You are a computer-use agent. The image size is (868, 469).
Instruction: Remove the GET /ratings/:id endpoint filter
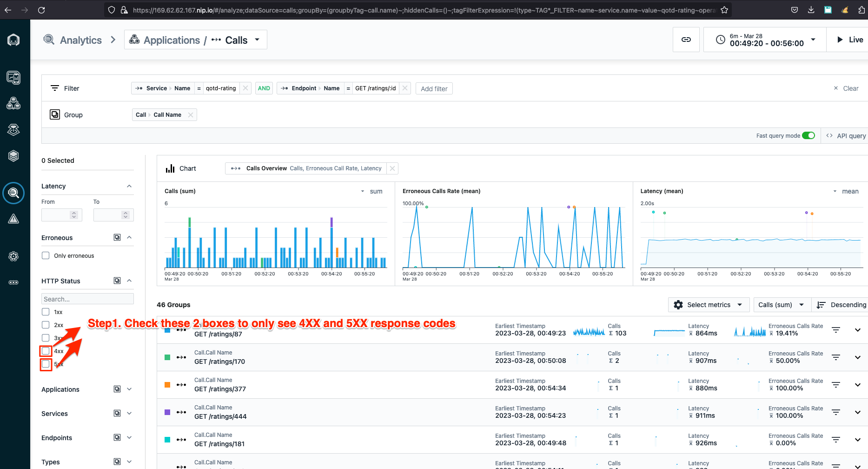tap(405, 88)
